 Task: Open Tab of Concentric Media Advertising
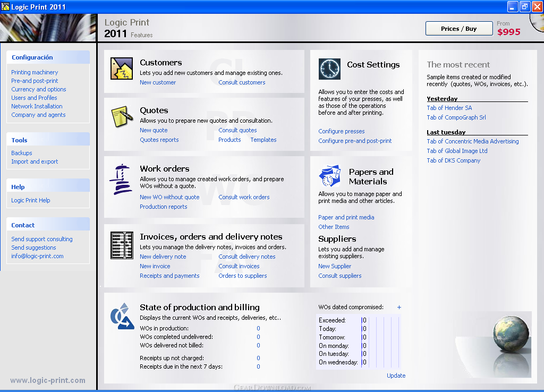(472, 141)
